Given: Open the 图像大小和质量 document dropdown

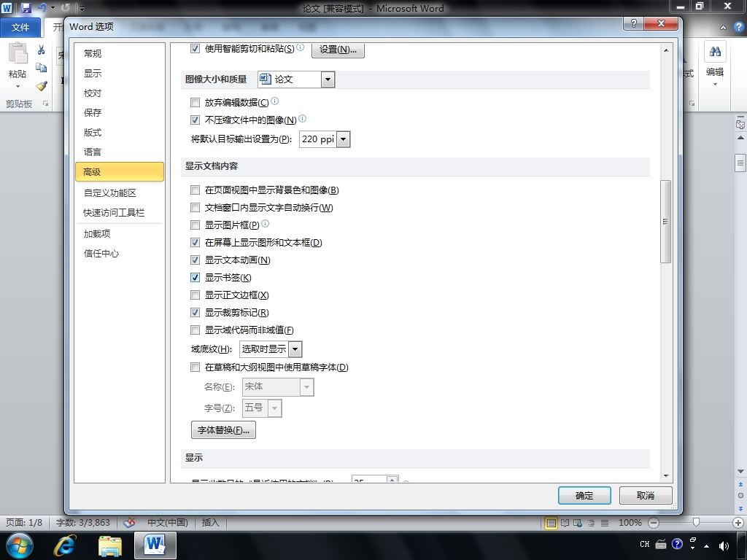Looking at the screenshot, I should (x=328, y=79).
